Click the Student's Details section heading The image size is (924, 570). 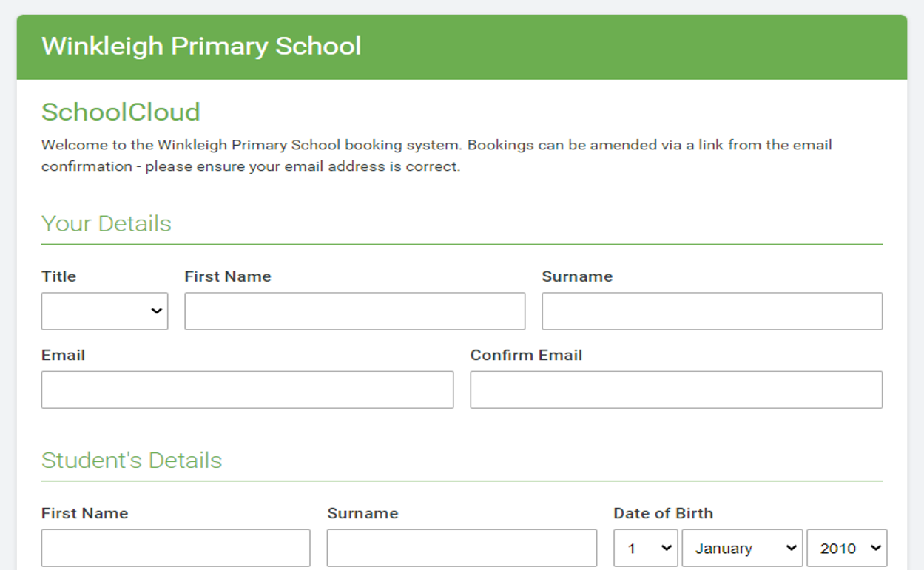pos(132,460)
